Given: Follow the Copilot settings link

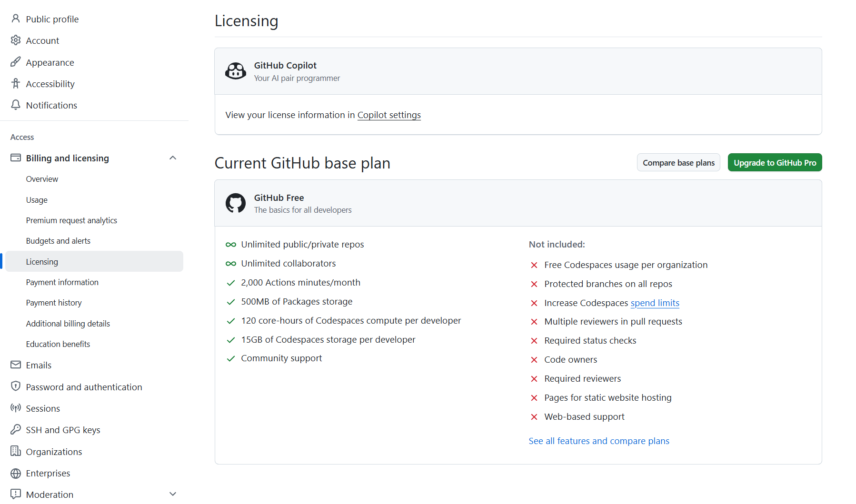Looking at the screenshot, I should tap(389, 115).
